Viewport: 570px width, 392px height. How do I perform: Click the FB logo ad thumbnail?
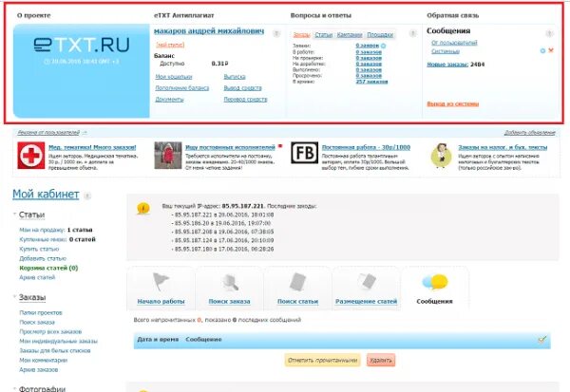pyautogui.click(x=304, y=153)
